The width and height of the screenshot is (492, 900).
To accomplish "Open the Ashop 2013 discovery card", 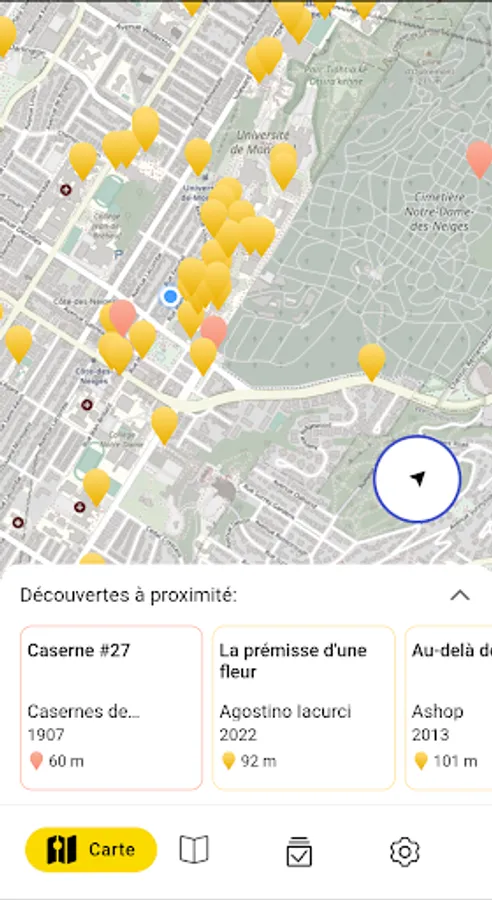I will coord(448,707).
